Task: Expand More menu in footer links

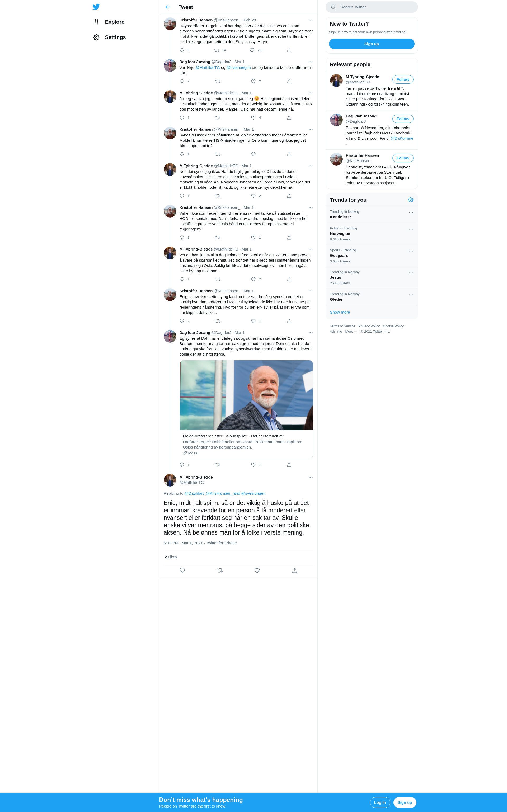Action: tap(351, 332)
